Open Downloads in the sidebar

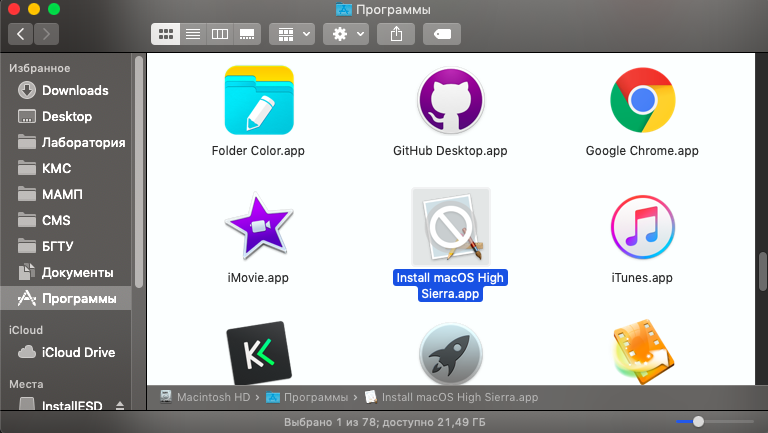tap(66, 91)
